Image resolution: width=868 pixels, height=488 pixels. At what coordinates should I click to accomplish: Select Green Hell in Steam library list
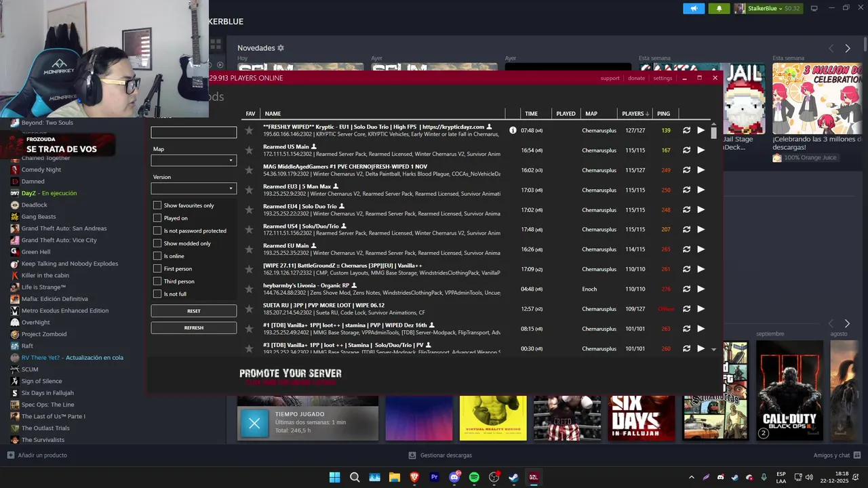coord(35,251)
